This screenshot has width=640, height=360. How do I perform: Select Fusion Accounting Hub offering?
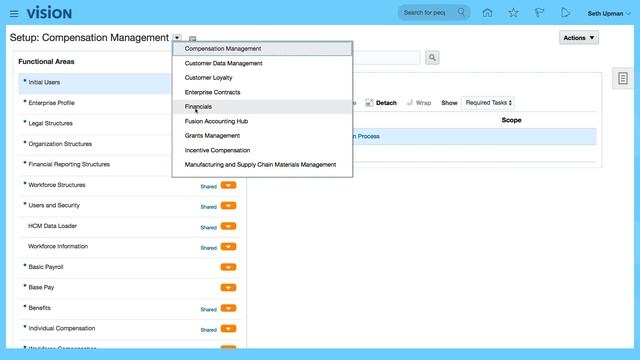pyautogui.click(x=262, y=121)
